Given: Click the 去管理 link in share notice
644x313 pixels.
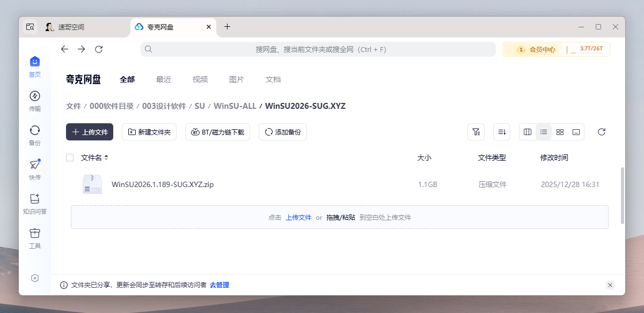Looking at the screenshot, I should click(x=219, y=285).
